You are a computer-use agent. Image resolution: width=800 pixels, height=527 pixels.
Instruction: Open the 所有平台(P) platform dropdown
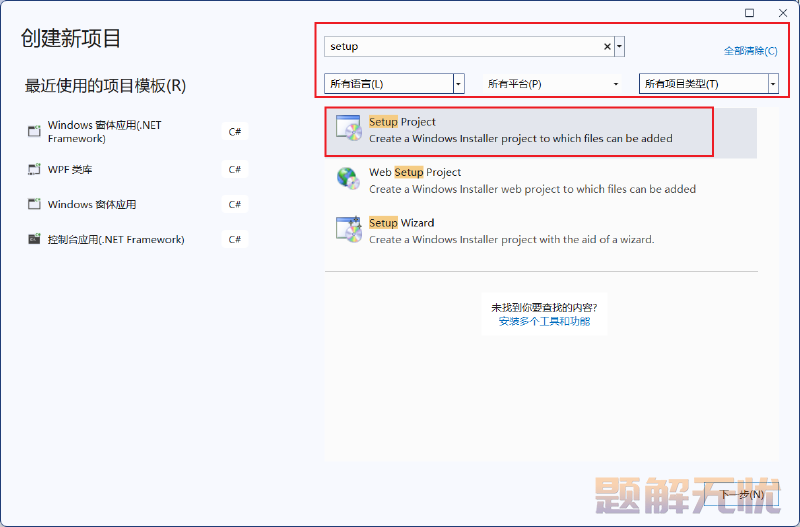pyautogui.click(x=553, y=84)
